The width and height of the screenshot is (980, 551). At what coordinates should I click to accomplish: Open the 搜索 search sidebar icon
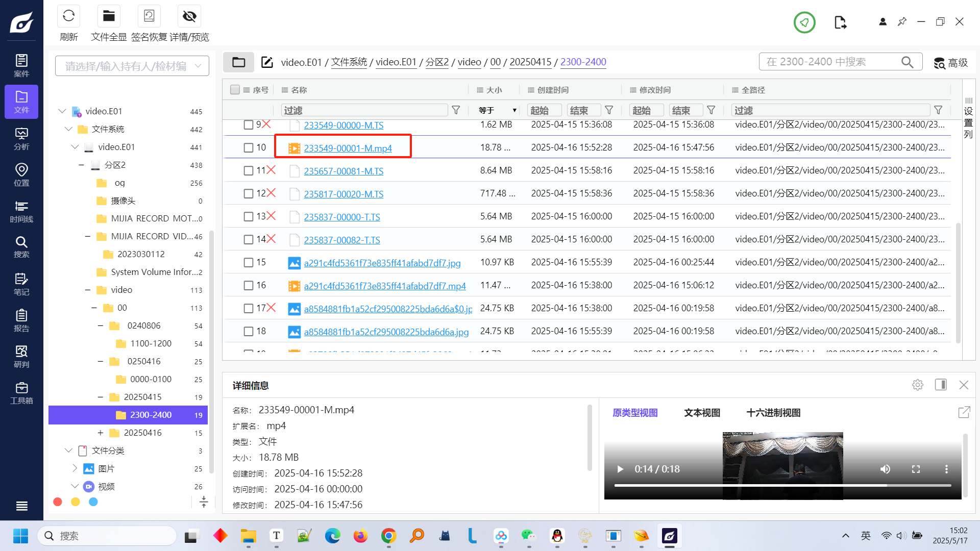click(21, 247)
